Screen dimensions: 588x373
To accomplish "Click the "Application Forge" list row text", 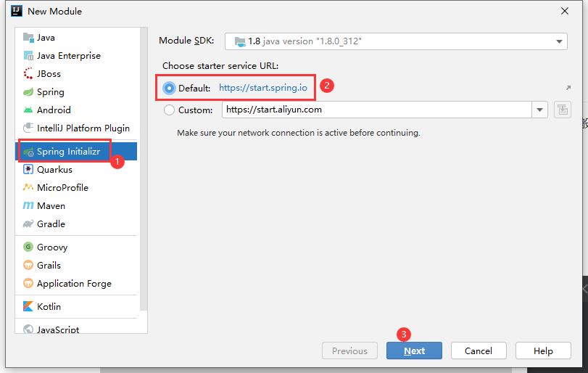I will click(x=74, y=284).
